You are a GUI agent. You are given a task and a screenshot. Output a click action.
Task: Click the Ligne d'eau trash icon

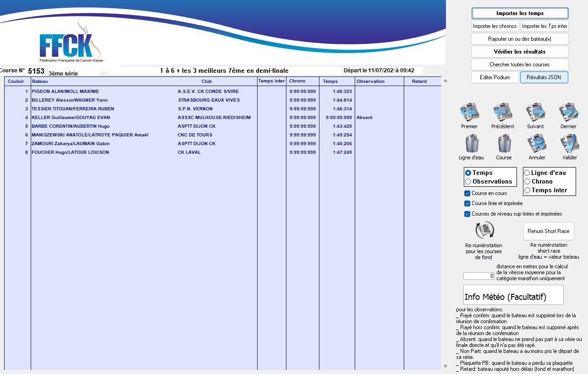(x=471, y=144)
